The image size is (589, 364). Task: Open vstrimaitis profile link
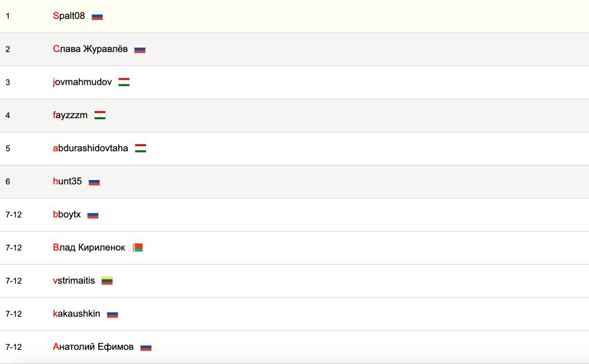tap(74, 280)
